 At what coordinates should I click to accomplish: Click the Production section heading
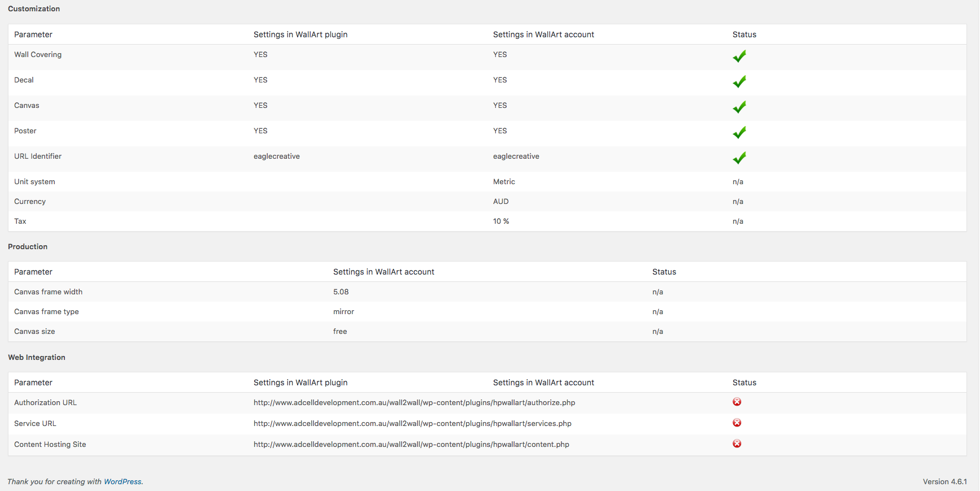pyautogui.click(x=28, y=246)
